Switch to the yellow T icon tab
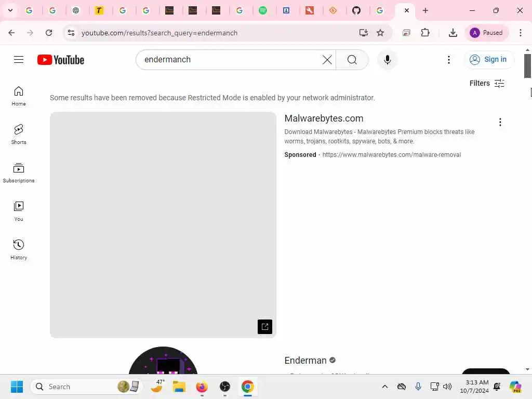The image size is (532, 399). click(99, 10)
